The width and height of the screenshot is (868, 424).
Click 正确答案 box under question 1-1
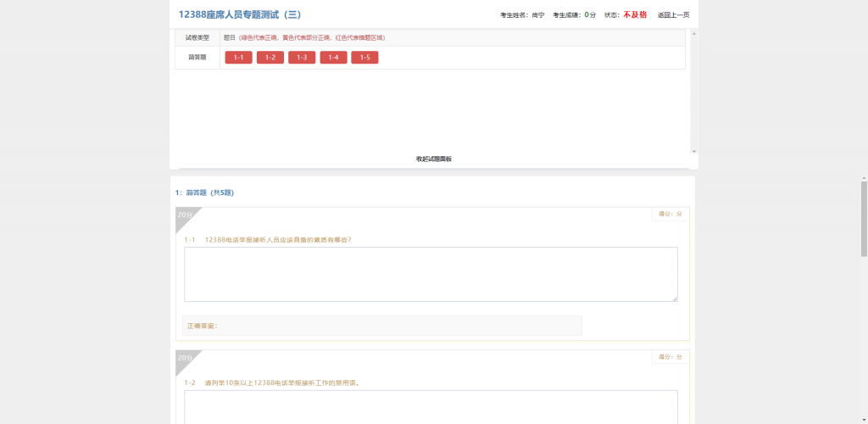[x=382, y=326]
